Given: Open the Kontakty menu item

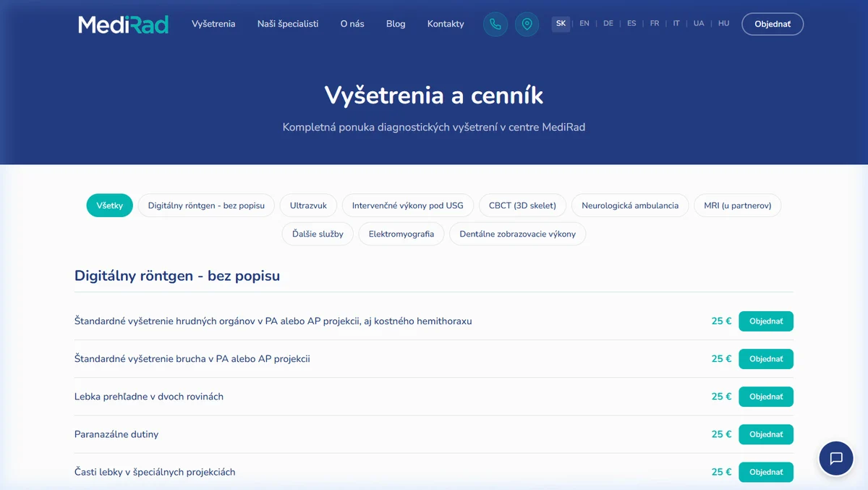Looking at the screenshot, I should pyautogui.click(x=446, y=24).
